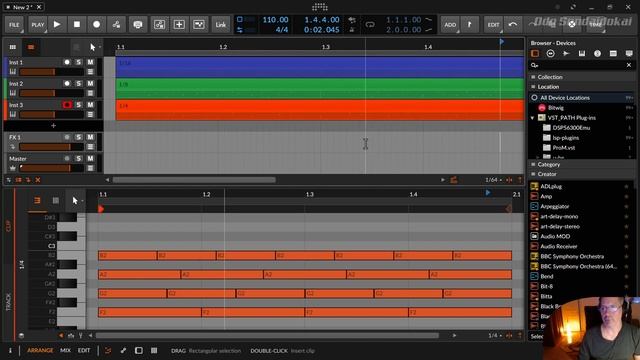
Task: Open the ADD menu
Action: coord(450,24)
